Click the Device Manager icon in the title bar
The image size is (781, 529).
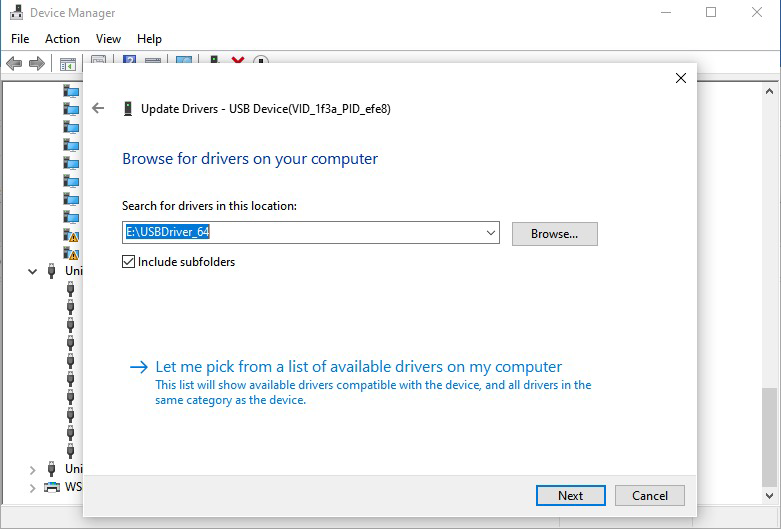(x=16, y=12)
